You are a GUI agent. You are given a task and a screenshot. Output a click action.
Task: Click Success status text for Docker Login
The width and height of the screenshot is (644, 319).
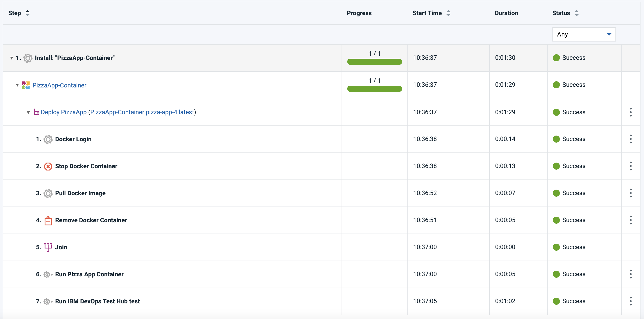[x=574, y=139]
